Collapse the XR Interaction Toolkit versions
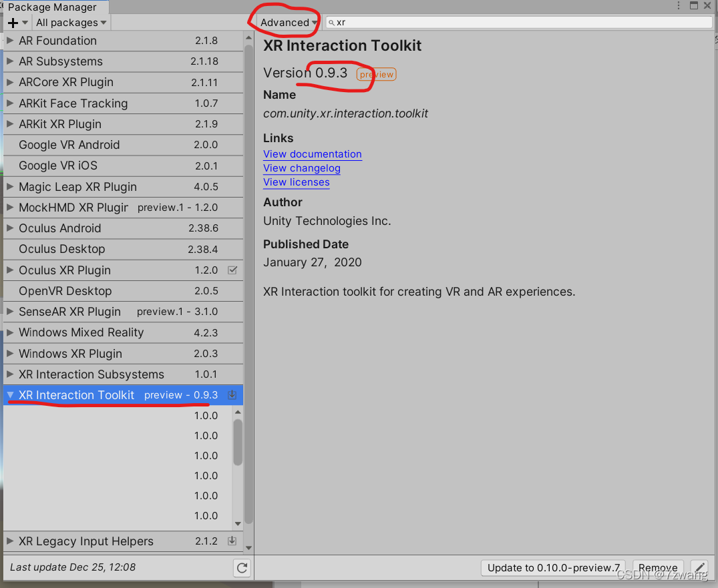The height and width of the screenshot is (588, 718). coord(9,395)
